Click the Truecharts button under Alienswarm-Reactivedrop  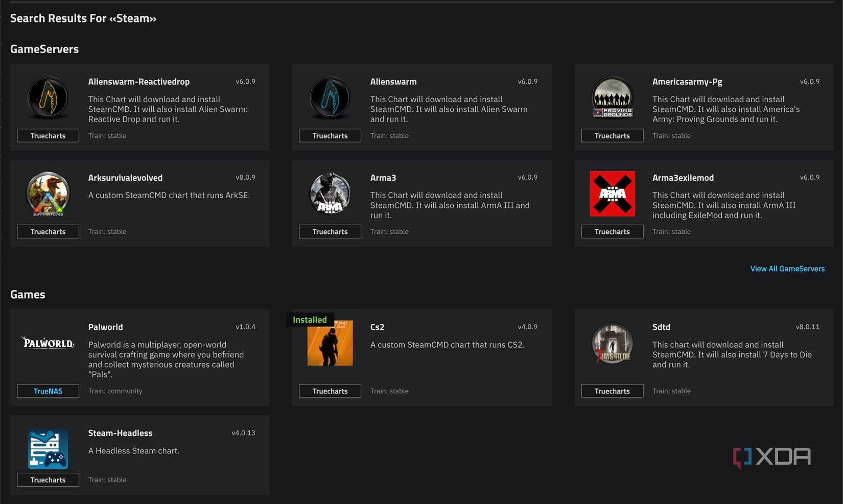(x=48, y=135)
